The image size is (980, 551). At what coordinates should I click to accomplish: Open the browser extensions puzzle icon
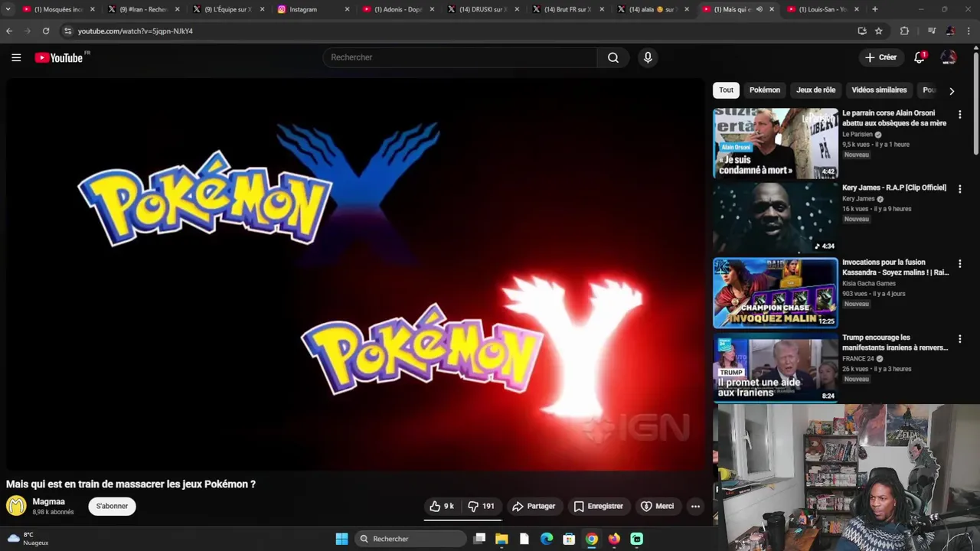[x=904, y=31]
